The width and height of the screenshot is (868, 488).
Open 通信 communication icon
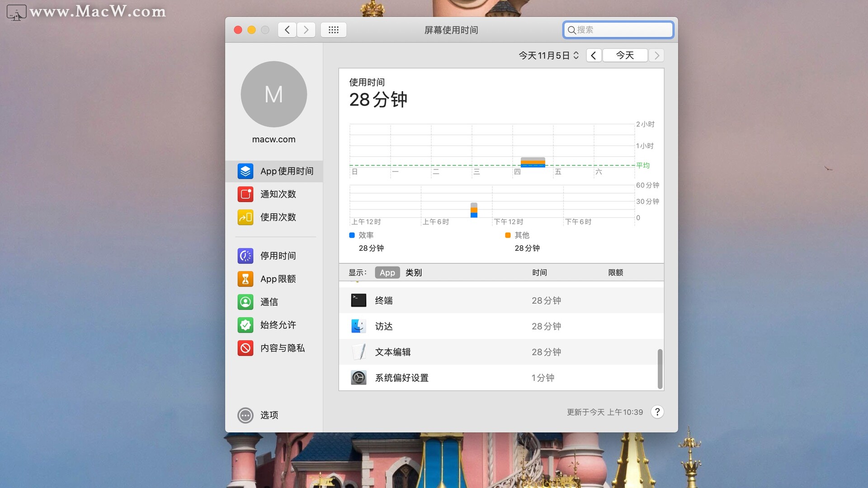[245, 302]
